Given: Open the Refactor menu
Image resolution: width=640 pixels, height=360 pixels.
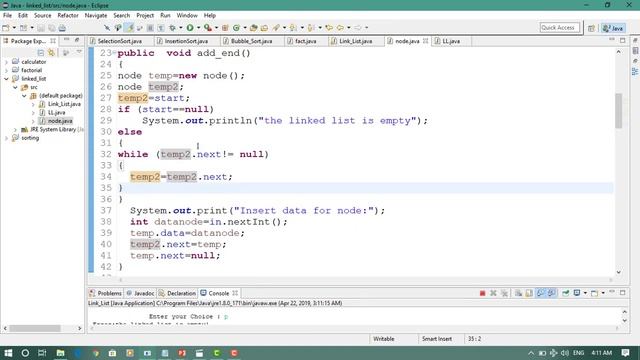Looking at the screenshot, I should click(68, 15).
